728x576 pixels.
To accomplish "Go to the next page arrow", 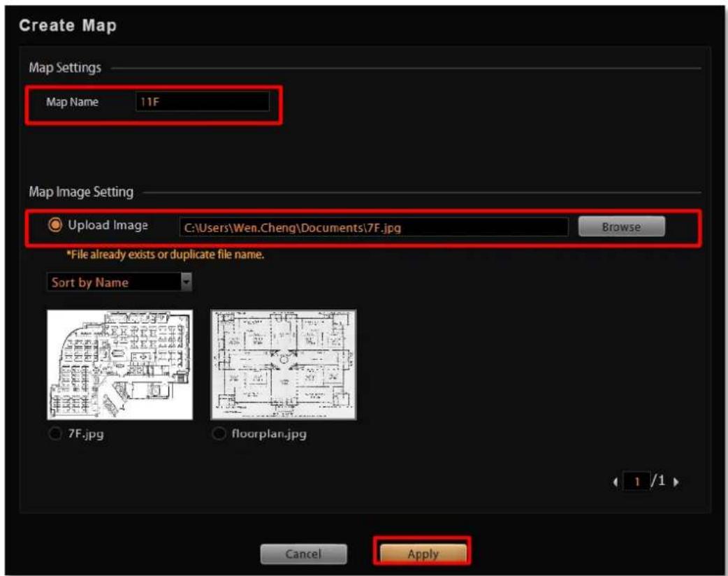I will pos(676,482).
